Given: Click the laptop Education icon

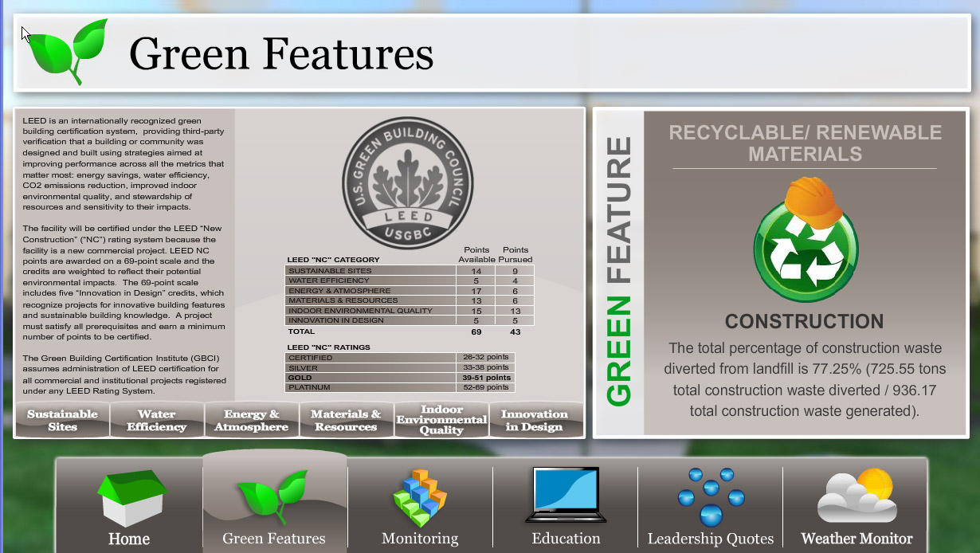Looking at the screenshot, I should coord(566,495).
